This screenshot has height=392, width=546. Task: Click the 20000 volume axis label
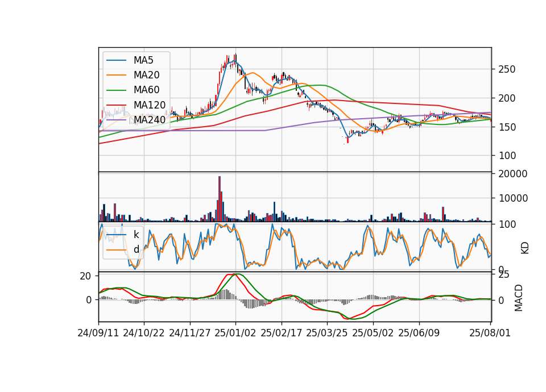[513, 174]
